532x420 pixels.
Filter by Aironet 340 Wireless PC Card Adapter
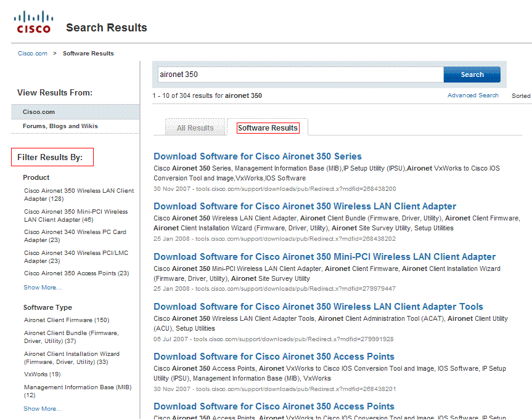coord(75,236)
